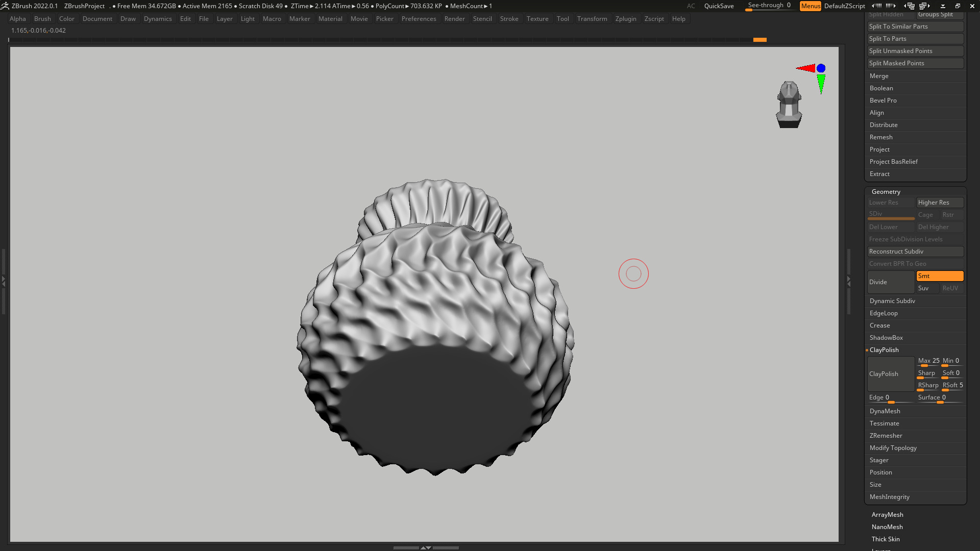Click the RSoft 5 slider
The height and width of the screenshot is (551, 980).
(x=952, y=386)
